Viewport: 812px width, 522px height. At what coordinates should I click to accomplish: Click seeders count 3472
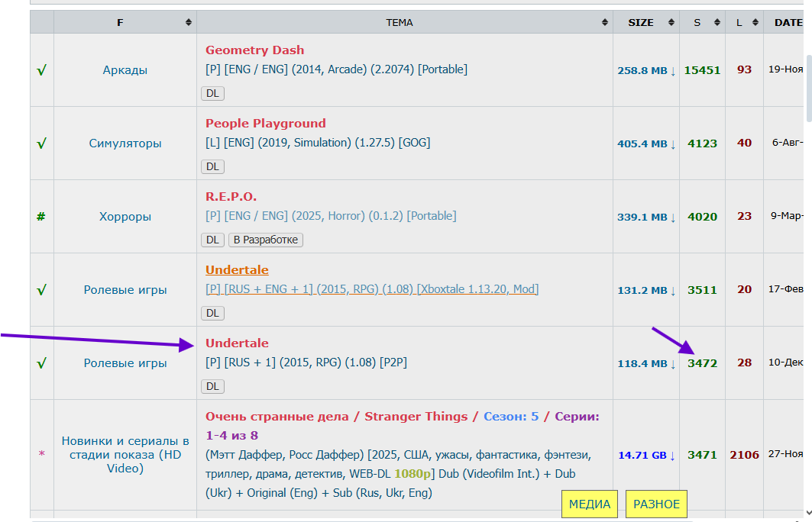click(702, 363)
